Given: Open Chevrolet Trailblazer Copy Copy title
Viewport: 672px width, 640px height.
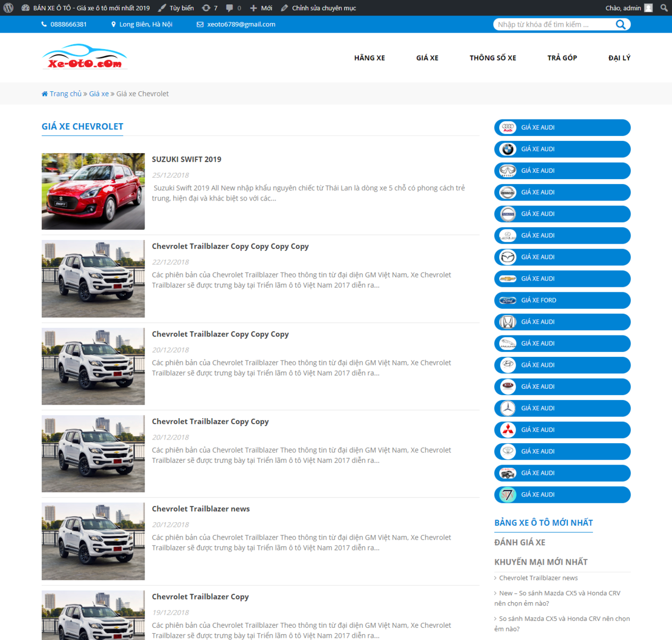Looking at the screenshot, I should pyautogui.click(x=210, y=422).
